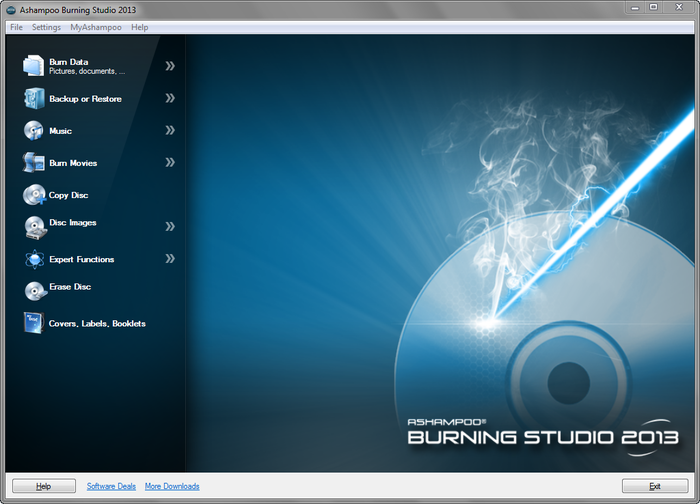Screen dimensions: 700x504
Task: Click the Help button at bottom left
Action: (44, 486)
